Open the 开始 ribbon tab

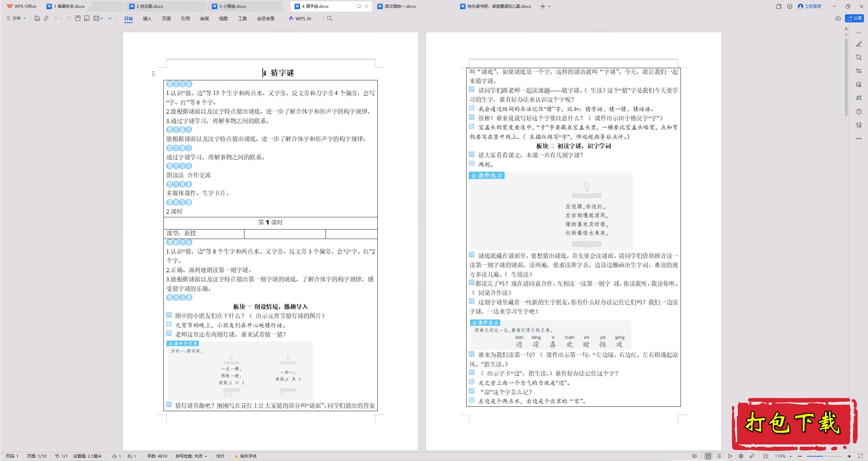[x=129, y=19]
